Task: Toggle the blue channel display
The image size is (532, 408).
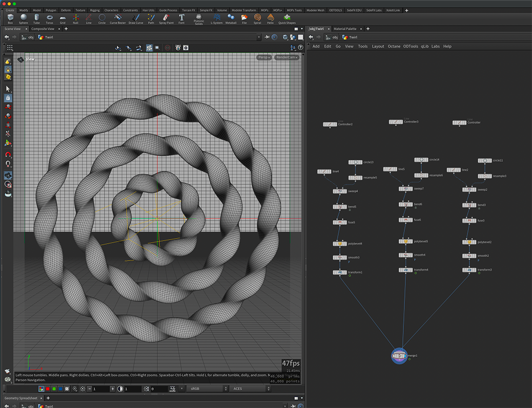Action: point(60,389)
